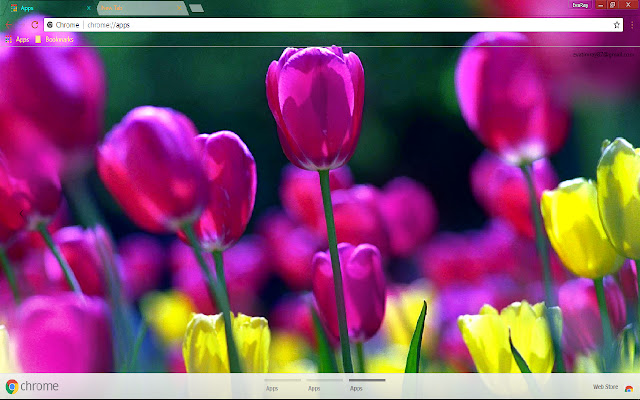Close the New Tab tab

(179, 8)
